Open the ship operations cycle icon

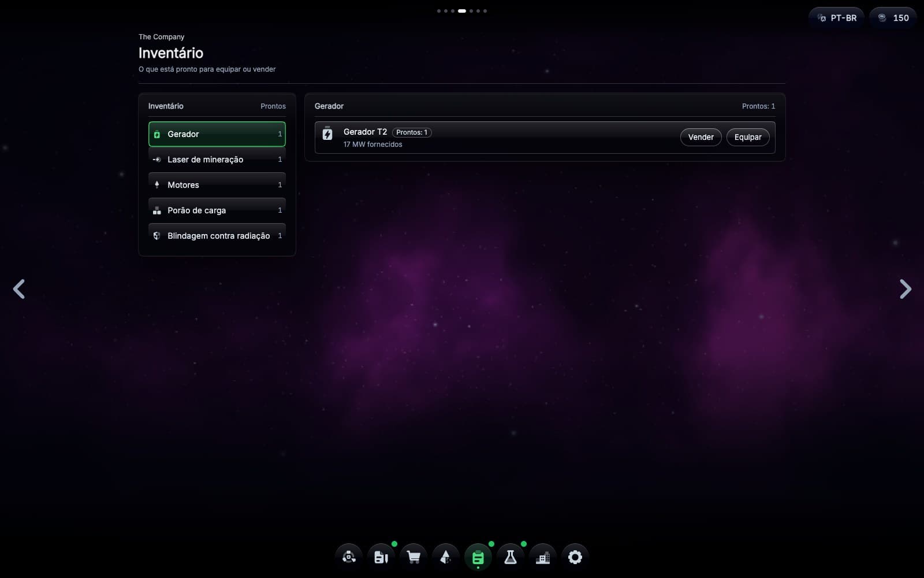(x=349, y=557)
